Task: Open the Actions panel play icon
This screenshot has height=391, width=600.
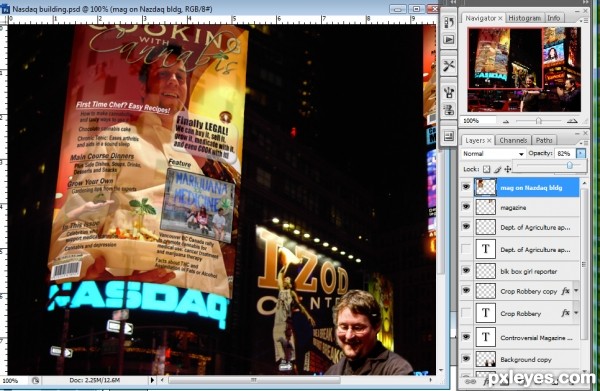Action: 449,39
